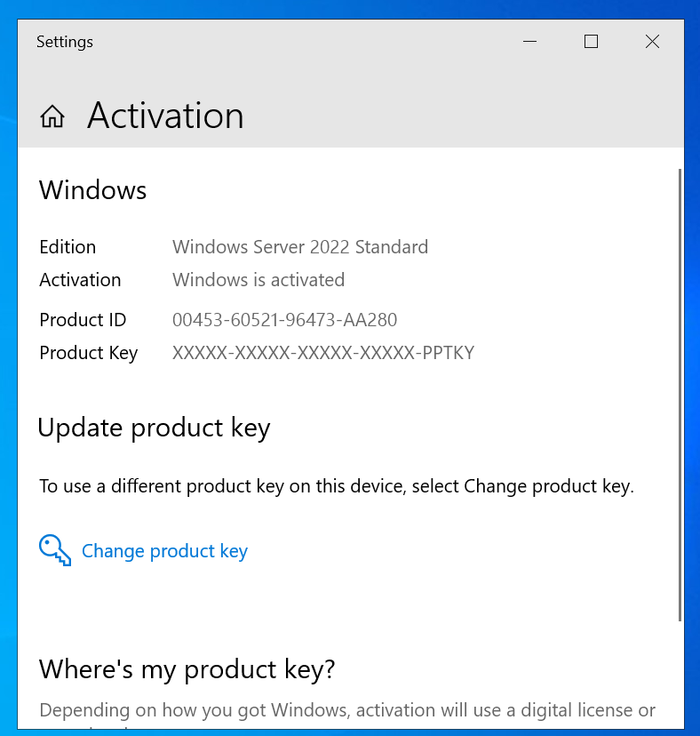Click the blue key icon
This screenshot has width=700, height=736.
pos(54,550)
